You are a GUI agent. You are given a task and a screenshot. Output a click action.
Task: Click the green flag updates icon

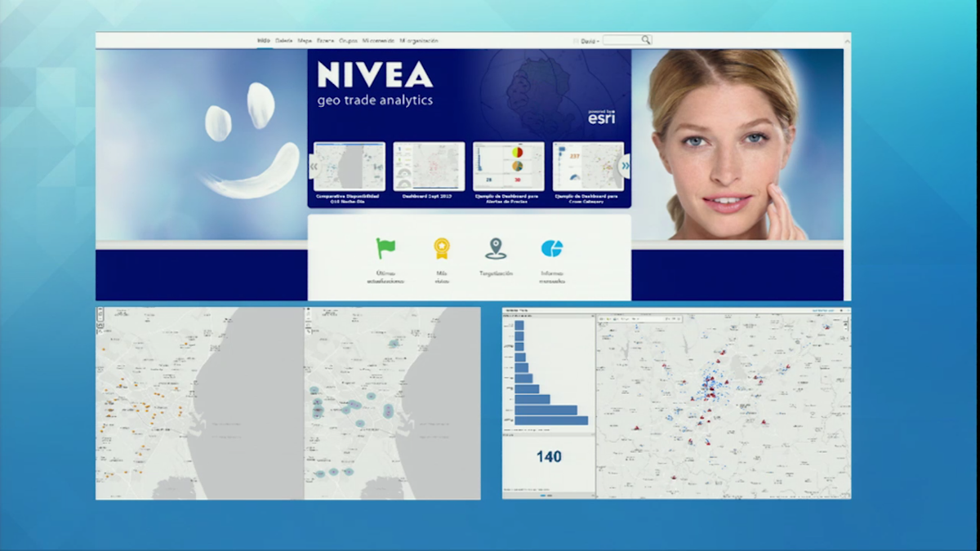click(x=385, y=248)
